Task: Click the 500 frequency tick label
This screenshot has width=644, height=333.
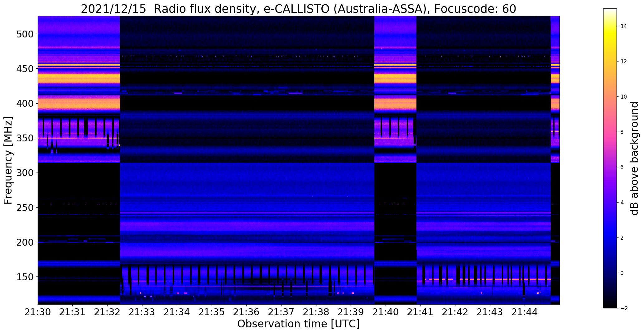Action: coord(25,34)
